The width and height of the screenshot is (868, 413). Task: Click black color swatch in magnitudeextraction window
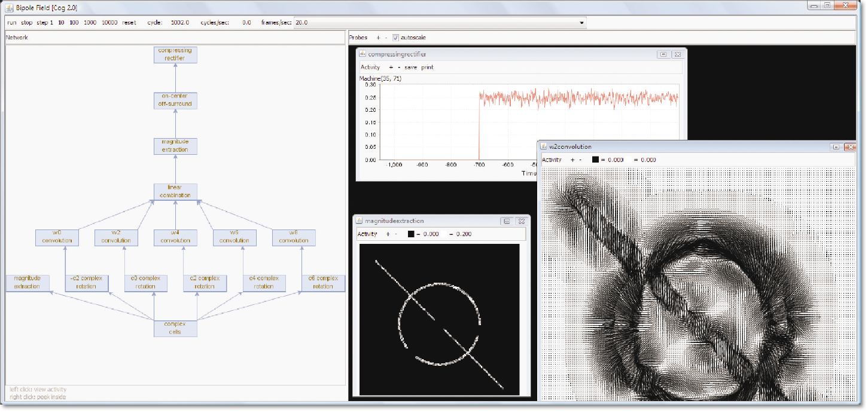[411, 234]
